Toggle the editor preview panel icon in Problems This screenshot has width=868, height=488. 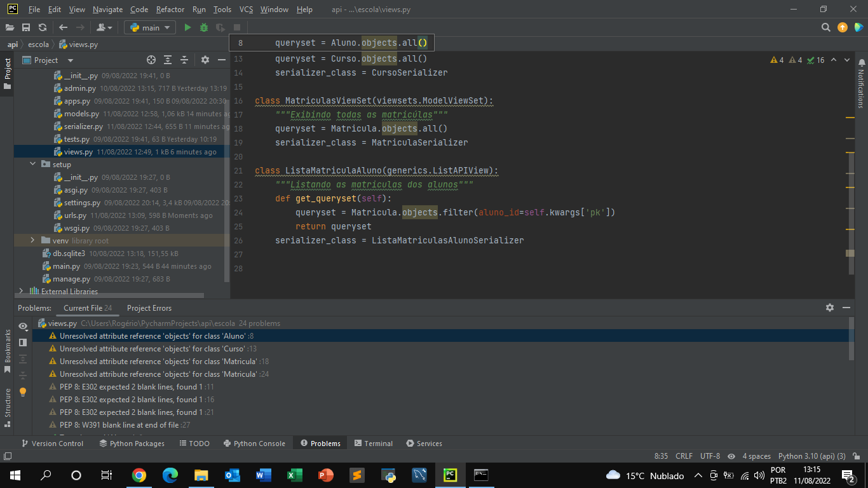pos(24,342)
